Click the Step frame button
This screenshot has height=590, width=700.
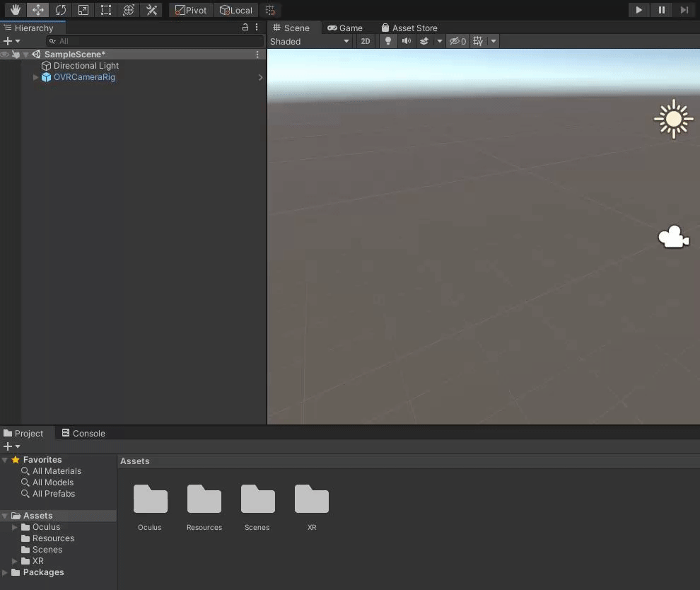[684, 10]
